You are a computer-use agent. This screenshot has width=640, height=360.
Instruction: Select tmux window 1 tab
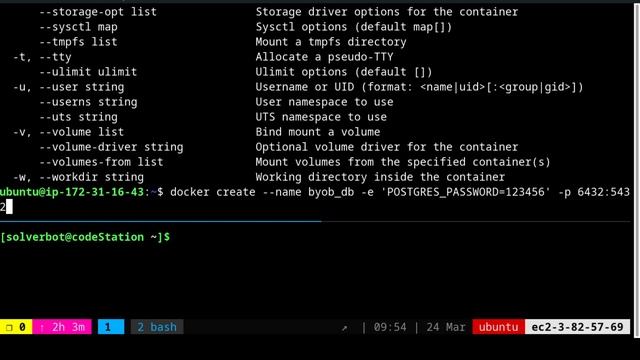coord(111,327)
